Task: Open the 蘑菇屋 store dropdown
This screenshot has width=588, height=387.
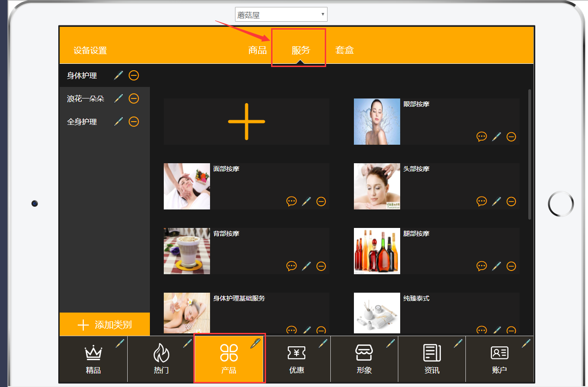Action: [281, 15]
